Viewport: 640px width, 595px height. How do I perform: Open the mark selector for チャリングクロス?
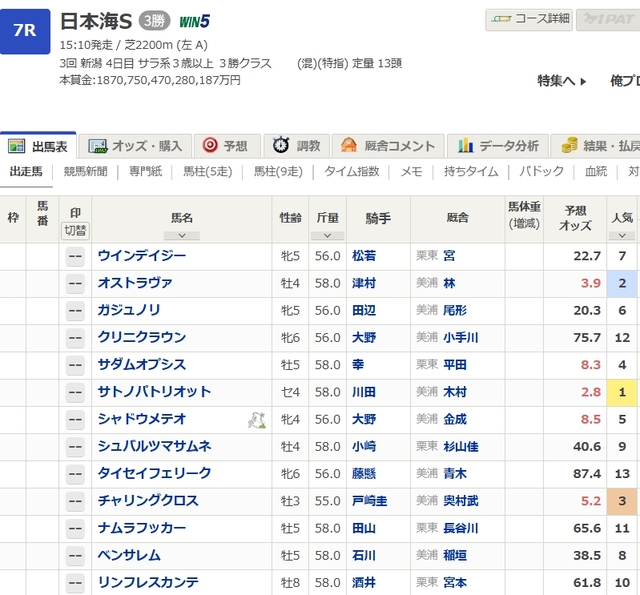75,502
